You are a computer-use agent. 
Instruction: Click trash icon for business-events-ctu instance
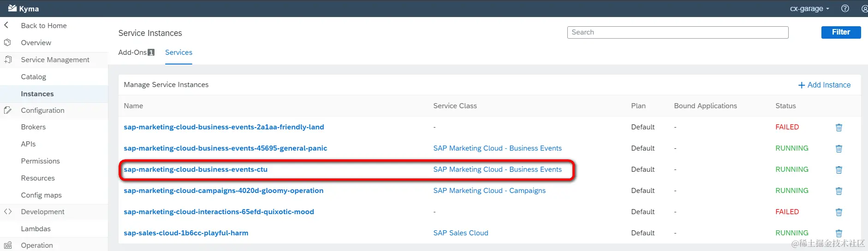(839, 170)
